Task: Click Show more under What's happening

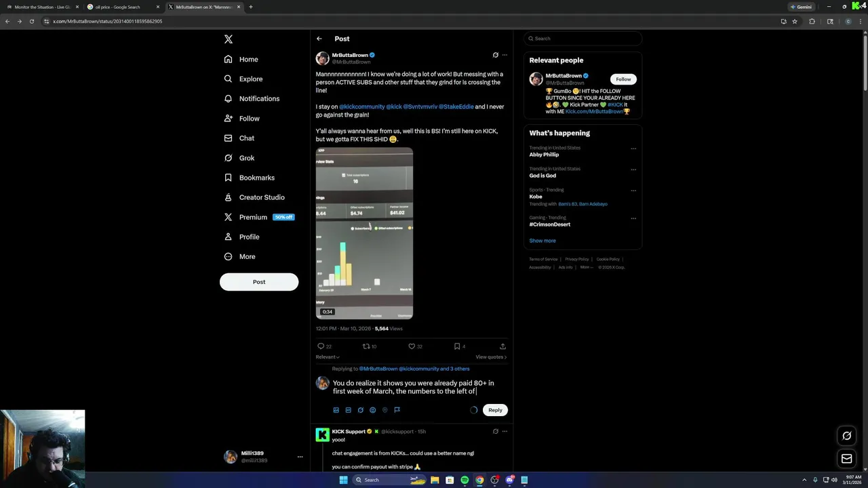Action: (x=542, y=241)
